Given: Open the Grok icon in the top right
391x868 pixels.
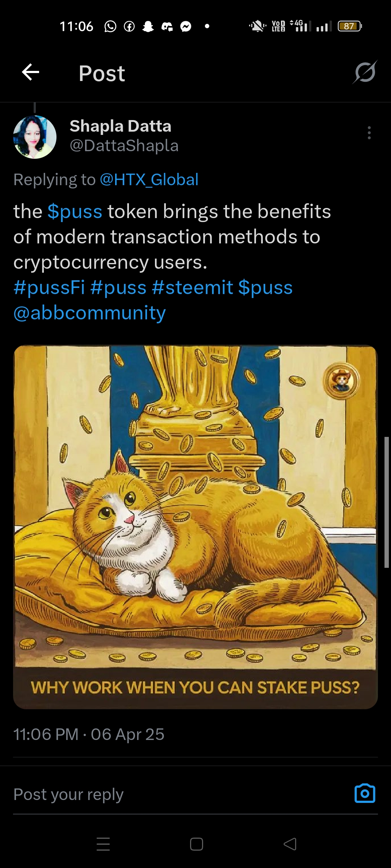Looking at the screenshot, I should pos(365,72).
